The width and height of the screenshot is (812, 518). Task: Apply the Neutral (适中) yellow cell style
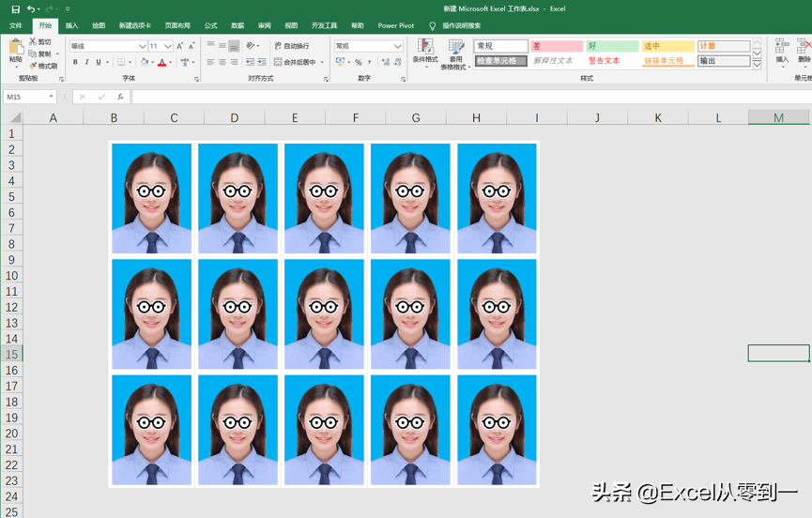coord(668,46)
